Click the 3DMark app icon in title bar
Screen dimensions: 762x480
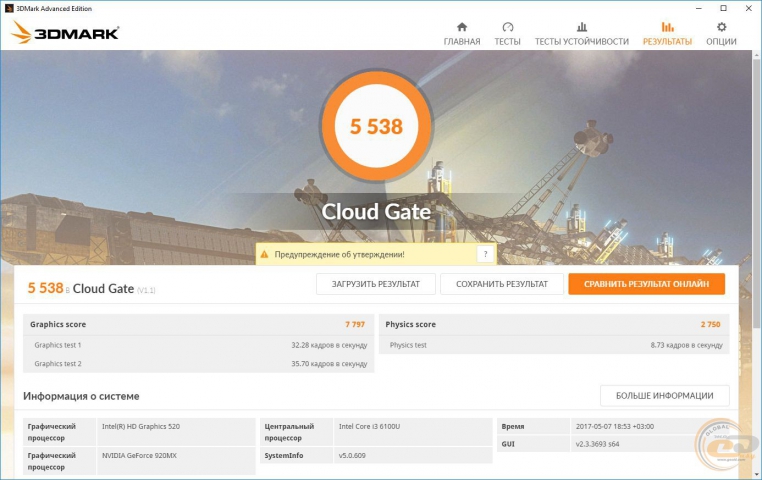tap(8, 8)
